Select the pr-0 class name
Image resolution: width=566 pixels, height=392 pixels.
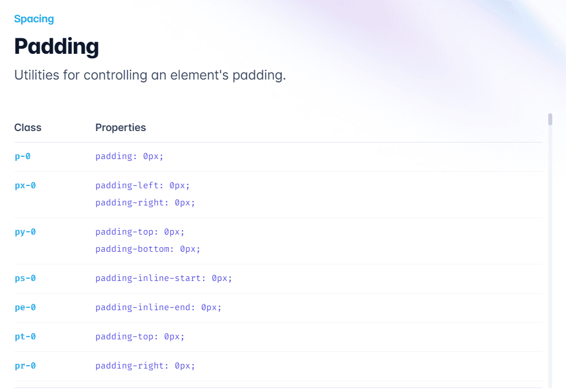[x=25, y=366]
